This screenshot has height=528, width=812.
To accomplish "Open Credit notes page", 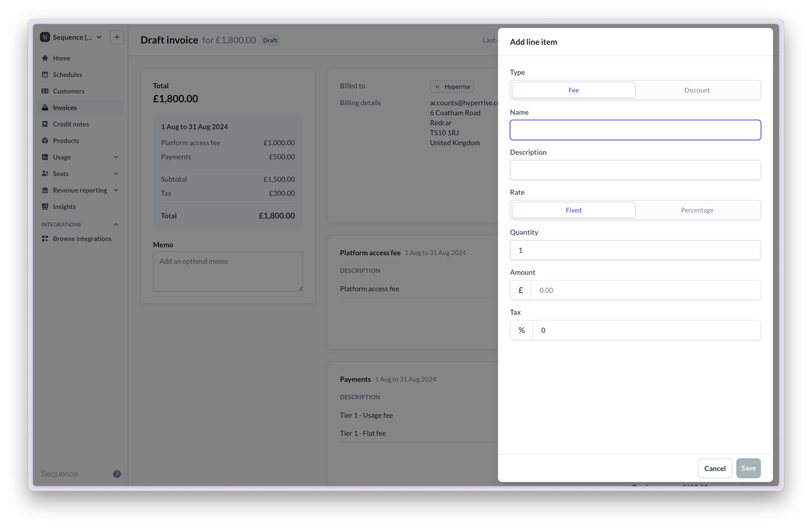I will pyautogui.click(x=80, y=124).
